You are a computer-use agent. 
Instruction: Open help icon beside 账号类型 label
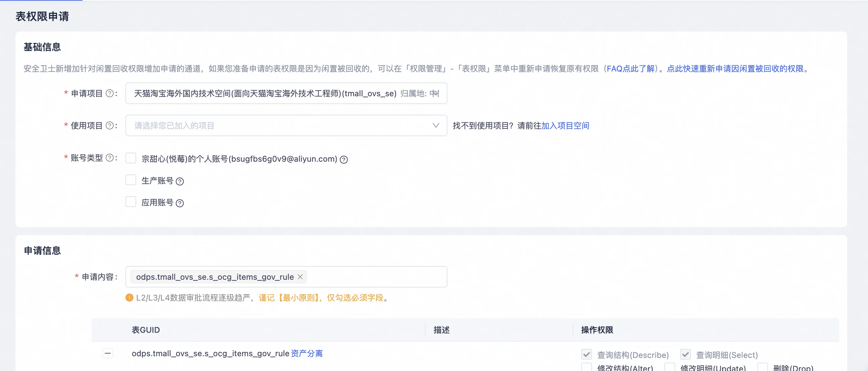click(x=110, y=158)
